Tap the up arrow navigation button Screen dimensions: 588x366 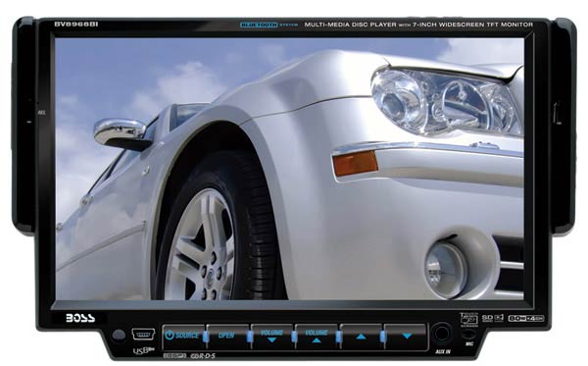361,336
